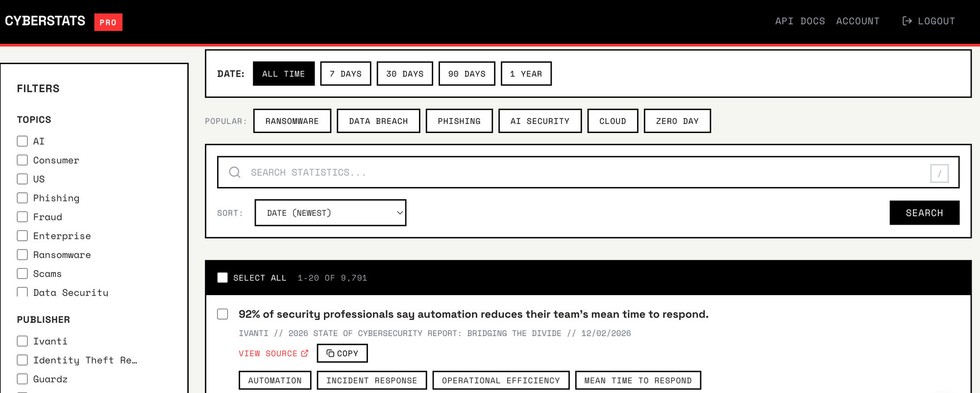
Task: Enable the Enterprise topic checkbox
Action: 23,235
